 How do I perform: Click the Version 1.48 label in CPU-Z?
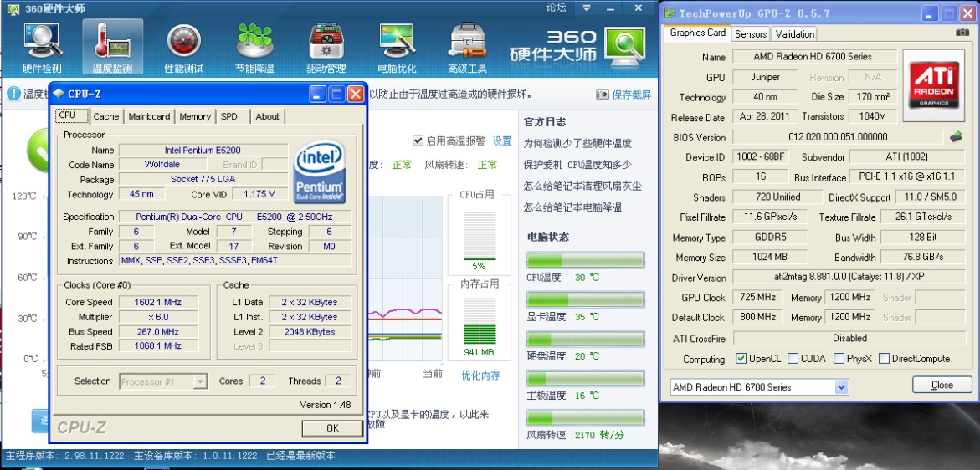pos(325,405)
